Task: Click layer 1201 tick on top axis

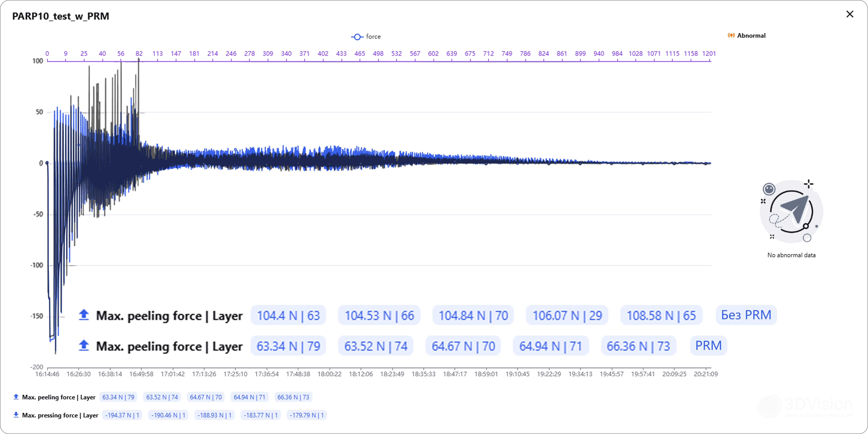Action: 709,54
